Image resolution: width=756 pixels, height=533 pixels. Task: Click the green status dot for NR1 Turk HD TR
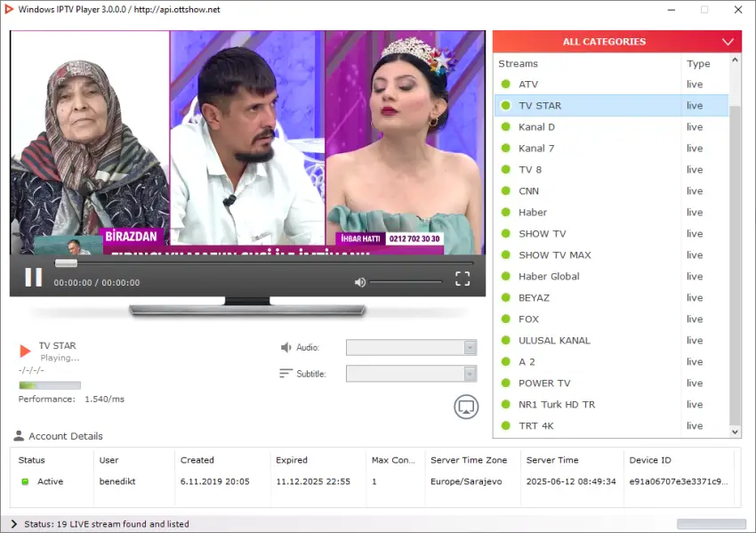point(506,404)
